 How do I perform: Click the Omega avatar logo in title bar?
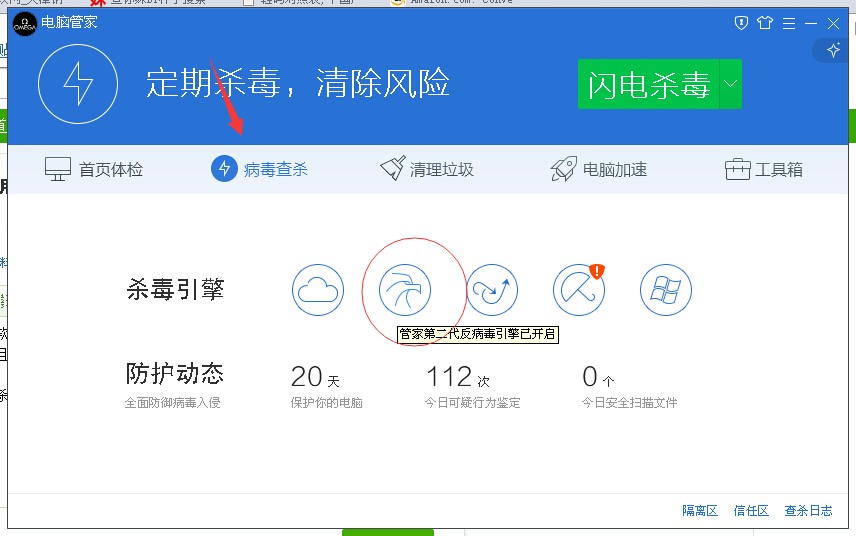click(25, 24)
